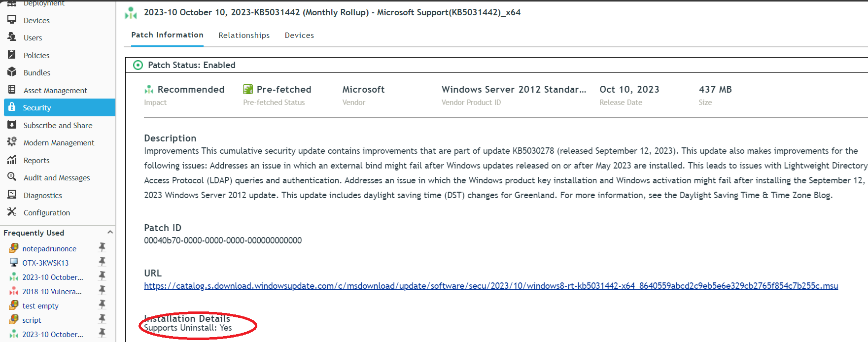Switch to the Relationships tab
Viewport: 868px width, 342px height.
pyautogui.click(x=244, y=35)
